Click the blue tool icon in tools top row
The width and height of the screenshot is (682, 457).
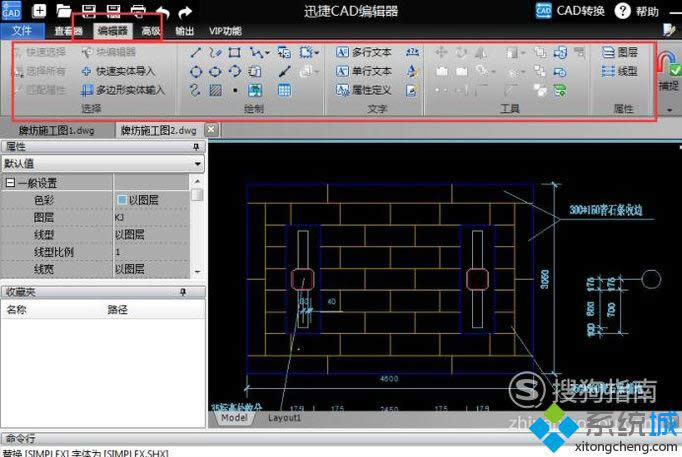click(x=560, y=53)
